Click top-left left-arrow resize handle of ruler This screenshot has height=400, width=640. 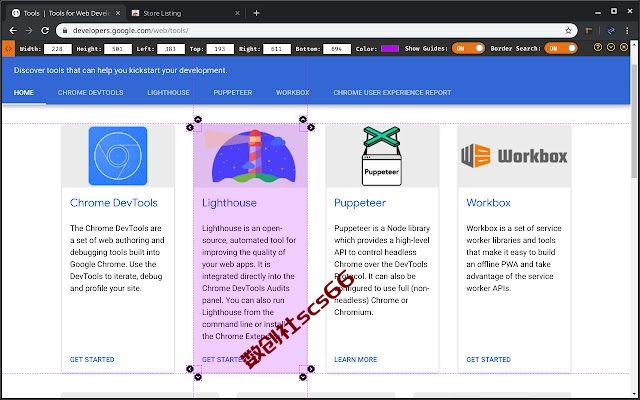(x=190, y=127)
